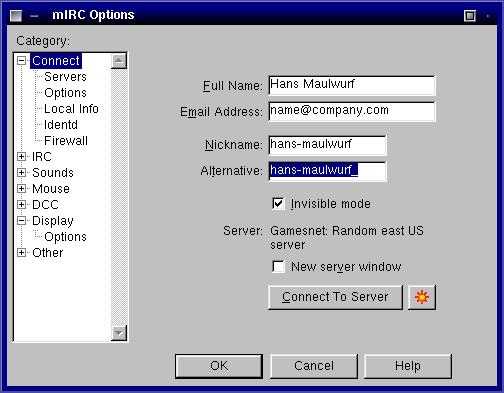Select the Display category label
The image size is (504, 393).
coord(53,221)
